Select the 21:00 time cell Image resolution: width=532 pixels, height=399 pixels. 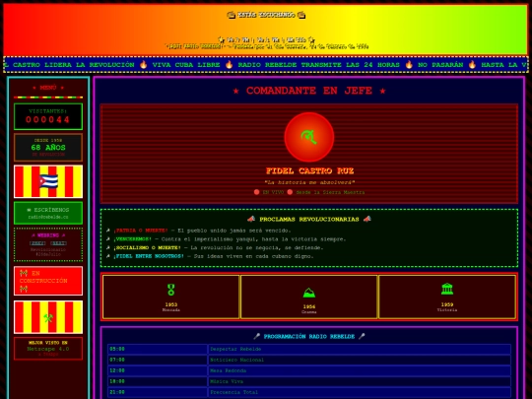point(158,392)
